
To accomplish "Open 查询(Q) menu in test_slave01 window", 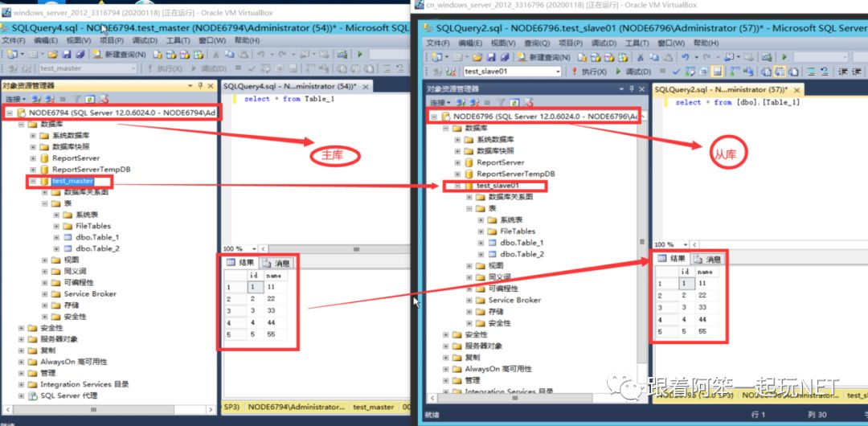I will pos(536,43).
